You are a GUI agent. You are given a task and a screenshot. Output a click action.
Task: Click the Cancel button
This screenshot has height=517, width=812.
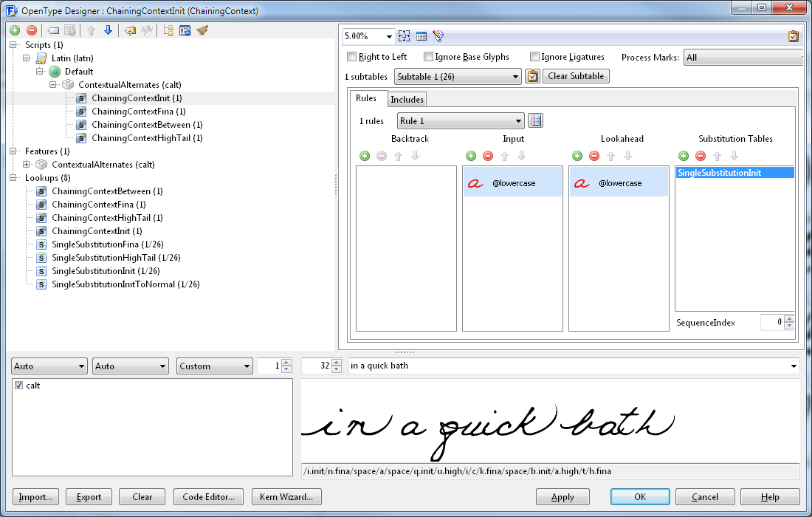click(705, 497)
